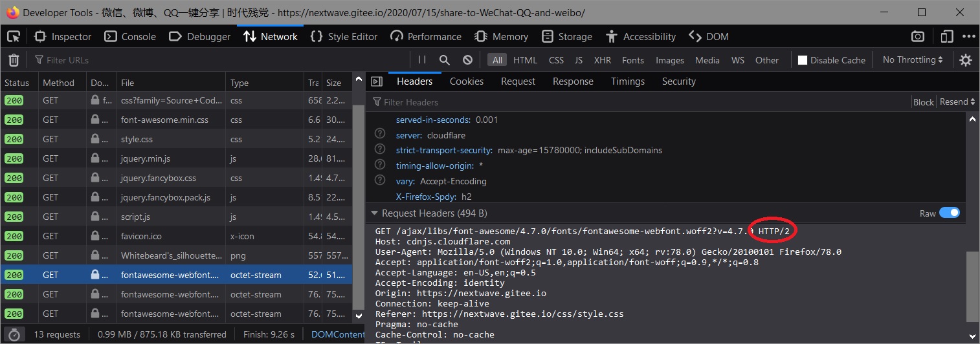Switch to the Memory panel
This screenshot has height=344, width=980.
(501, 36)
